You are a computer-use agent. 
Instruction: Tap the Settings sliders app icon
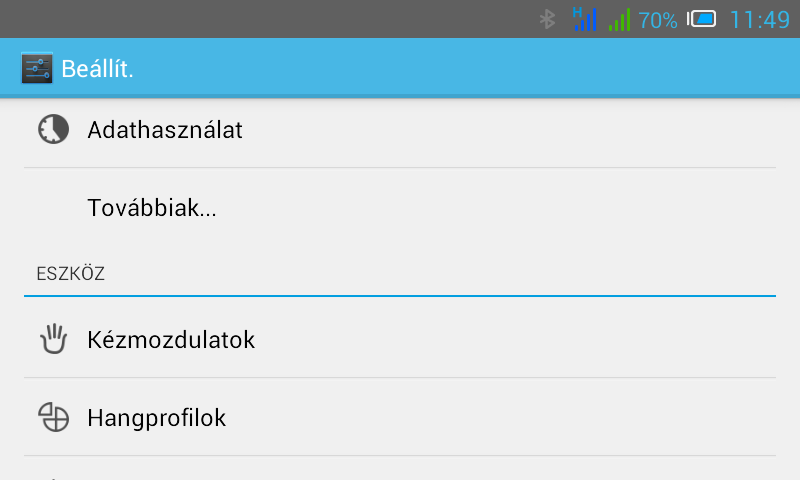tap(37, 68)
